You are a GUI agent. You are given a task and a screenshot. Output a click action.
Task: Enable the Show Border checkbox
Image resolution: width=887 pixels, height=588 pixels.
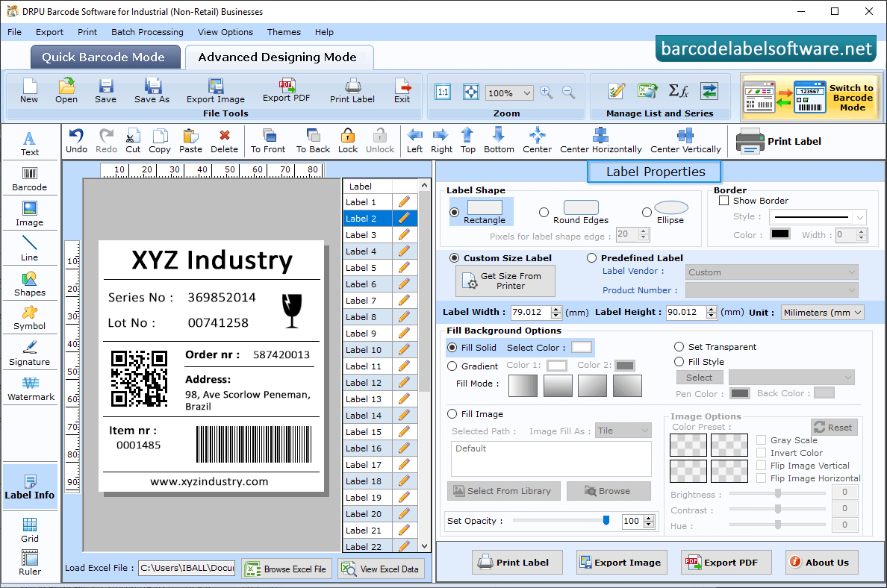point(723,201)
